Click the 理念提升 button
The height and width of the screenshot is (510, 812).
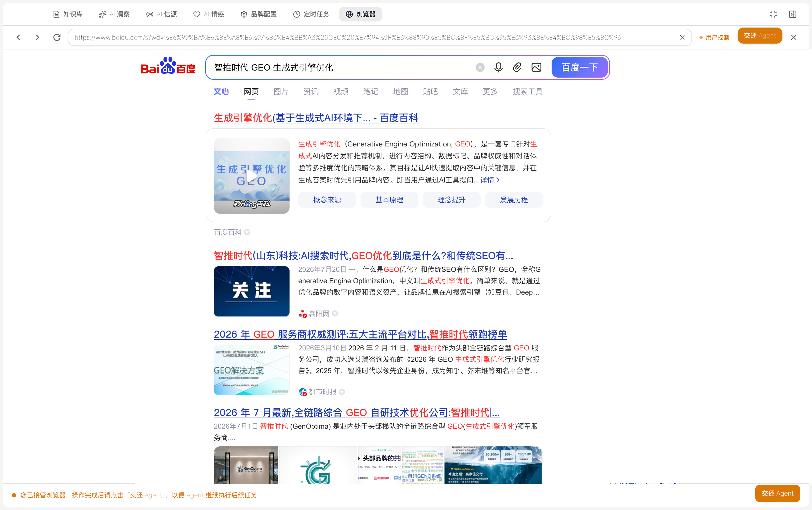452,200
